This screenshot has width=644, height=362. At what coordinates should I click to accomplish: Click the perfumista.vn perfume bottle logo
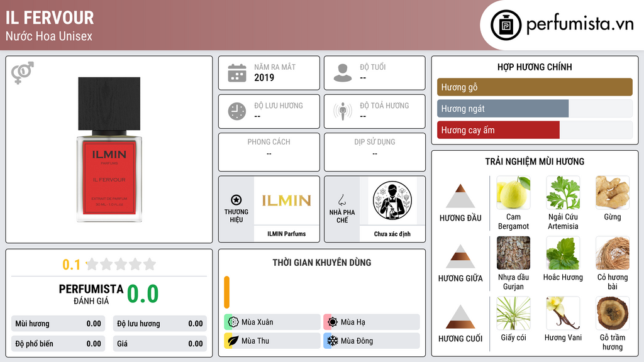pos(506,25)
